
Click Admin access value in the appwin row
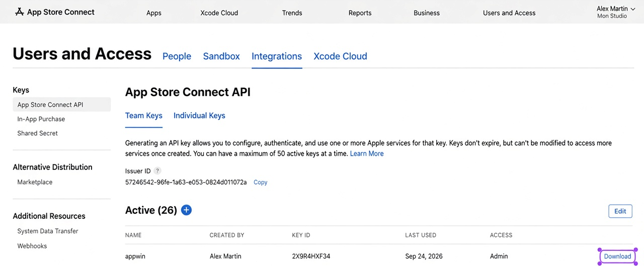[x=499, y=256]
